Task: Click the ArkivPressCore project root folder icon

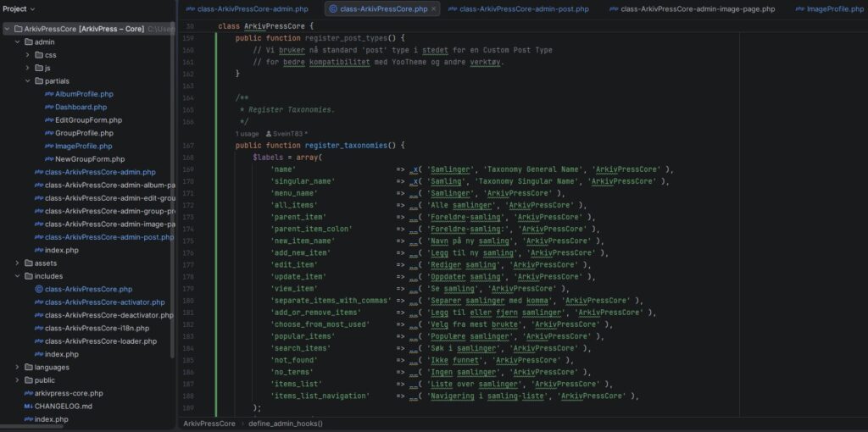Action: 18,29
